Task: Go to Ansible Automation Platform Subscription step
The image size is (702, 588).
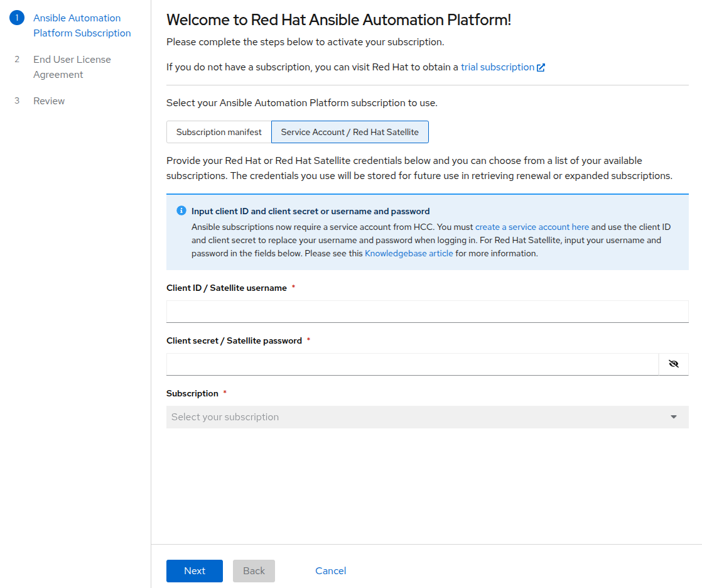Action: pos(82,26)
